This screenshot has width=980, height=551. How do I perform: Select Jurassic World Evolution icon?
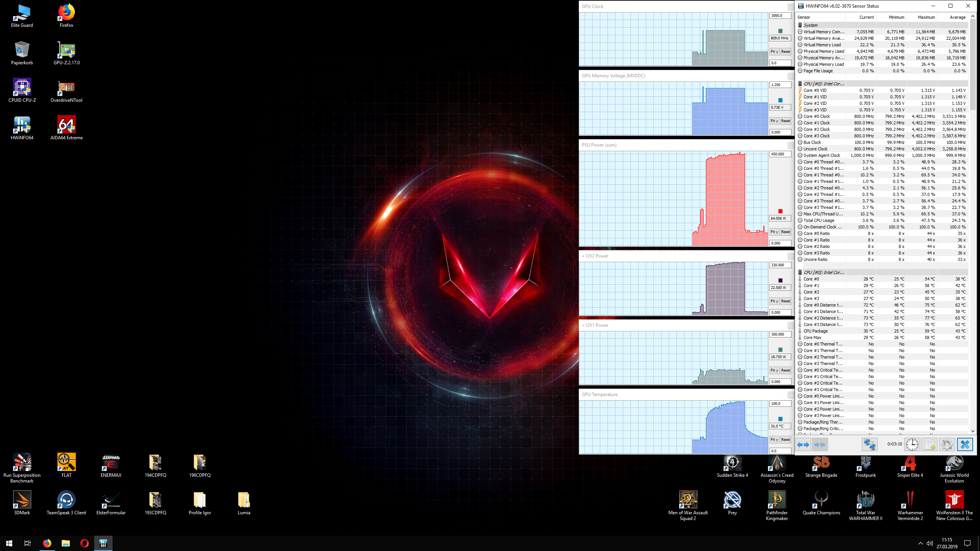coord(954,468)
